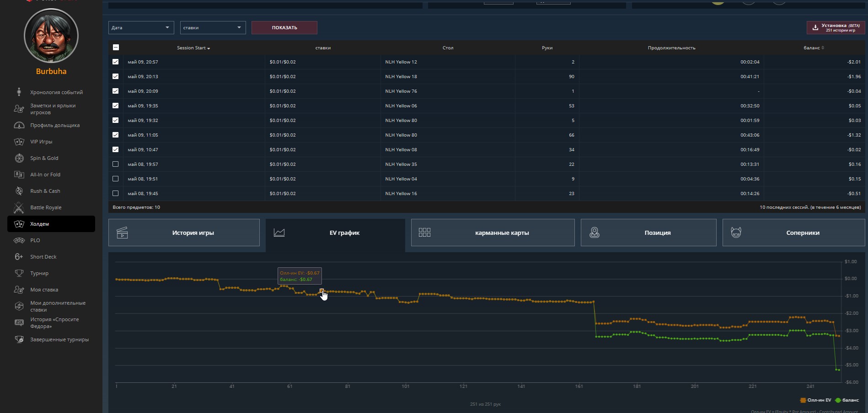
Task: Open the ставки filter dropdown
Action: click(x=213, y=27)
